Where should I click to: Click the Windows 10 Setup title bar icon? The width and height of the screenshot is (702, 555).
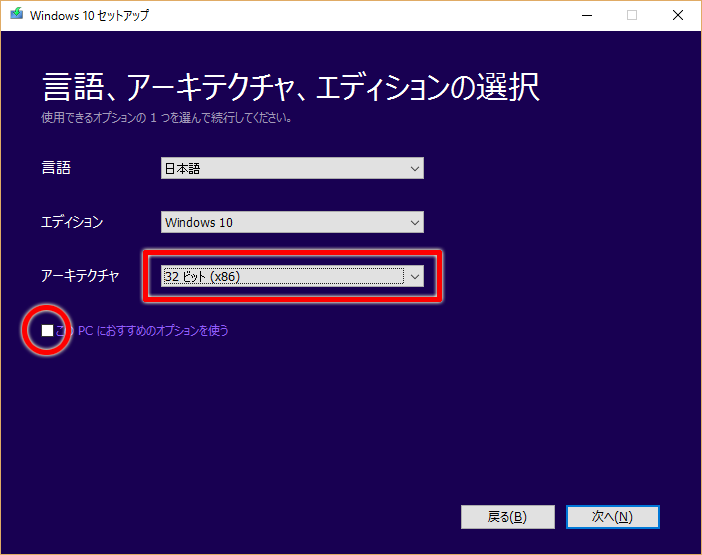point(17,14)
